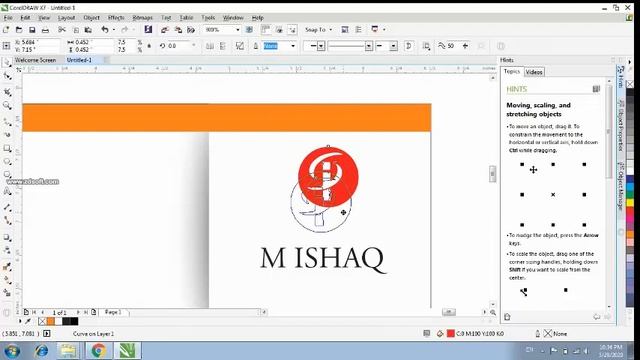
Task: Click the X position input field
Action: click(40, 42)
